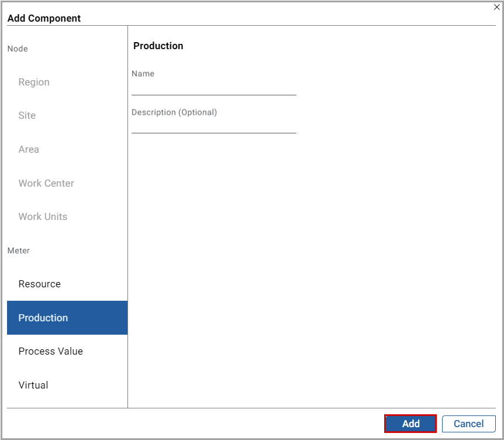Choose Site in the Node list

[27, 115]
